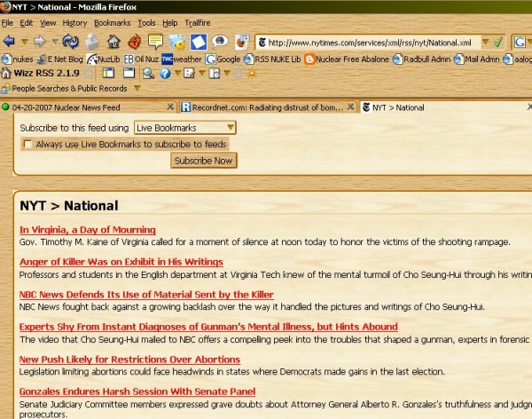Click the Wizz RSS window layout icon
Screen dimensions: 532x419
pos(129,73)
